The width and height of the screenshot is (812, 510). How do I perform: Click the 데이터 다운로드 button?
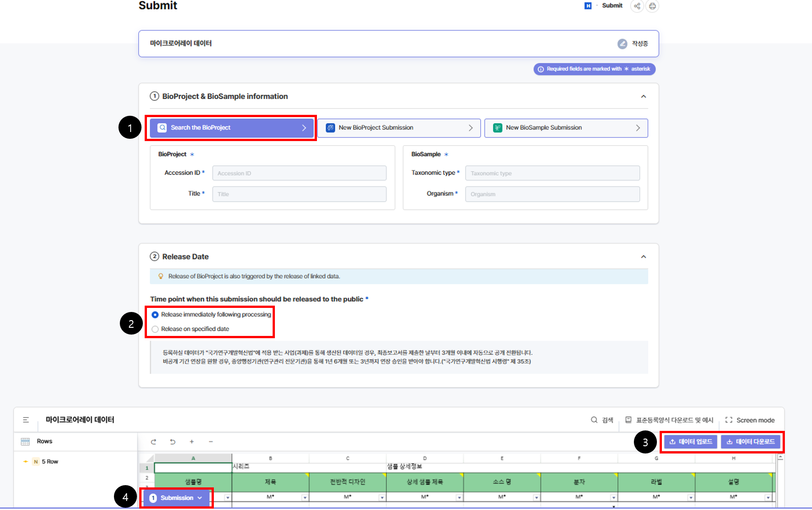[x=751, y=442]
